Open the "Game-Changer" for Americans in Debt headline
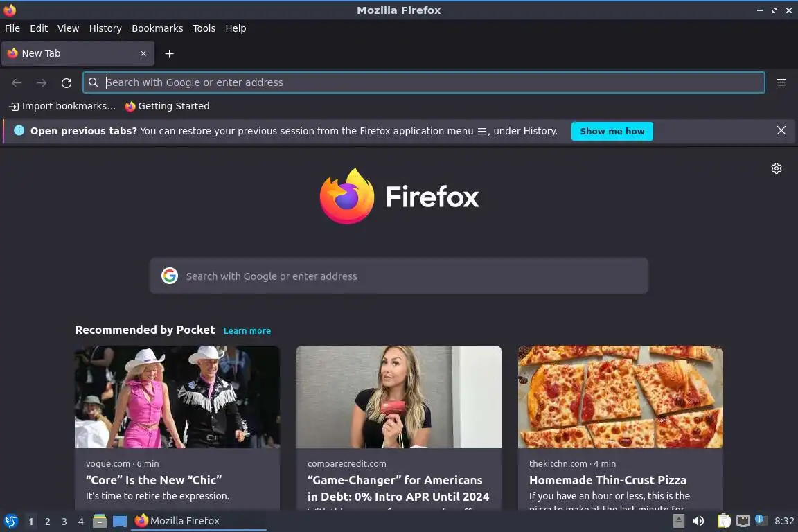The height and width of the screenshot is (532, 798). pyautogui.click(x=398, y=488)
